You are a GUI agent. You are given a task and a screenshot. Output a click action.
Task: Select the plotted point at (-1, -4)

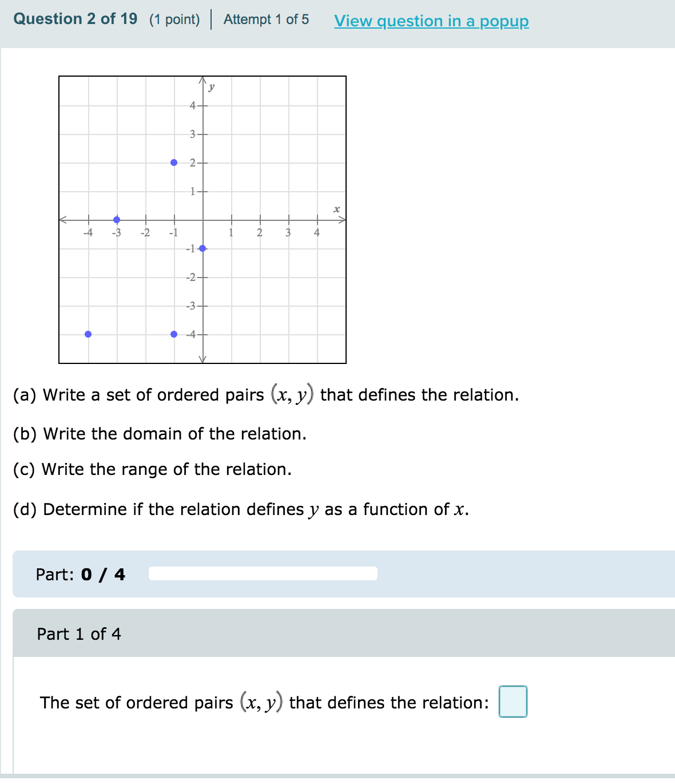tap(174, 333)
